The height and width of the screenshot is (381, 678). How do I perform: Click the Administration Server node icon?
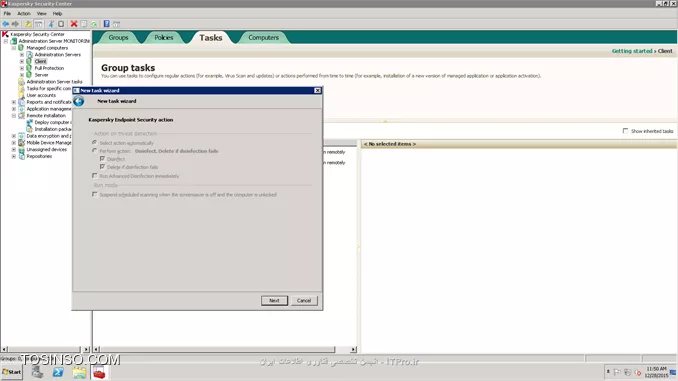(14, 41)
